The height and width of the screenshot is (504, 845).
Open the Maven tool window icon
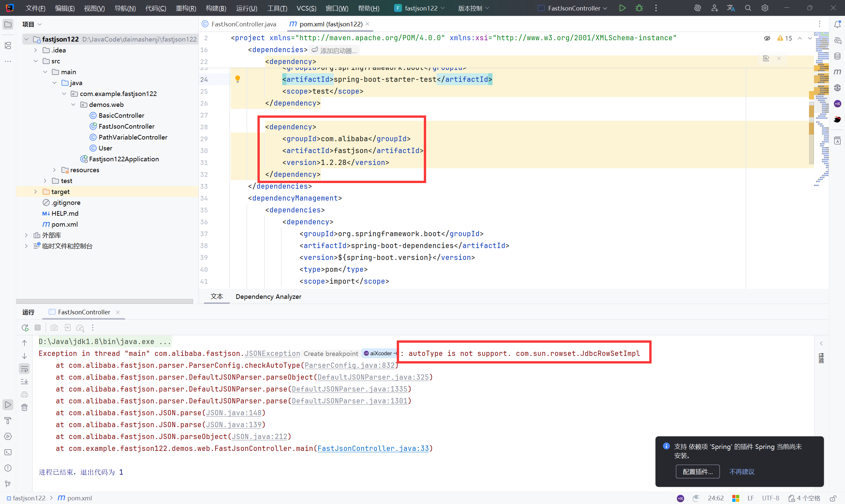pos(837,72)
